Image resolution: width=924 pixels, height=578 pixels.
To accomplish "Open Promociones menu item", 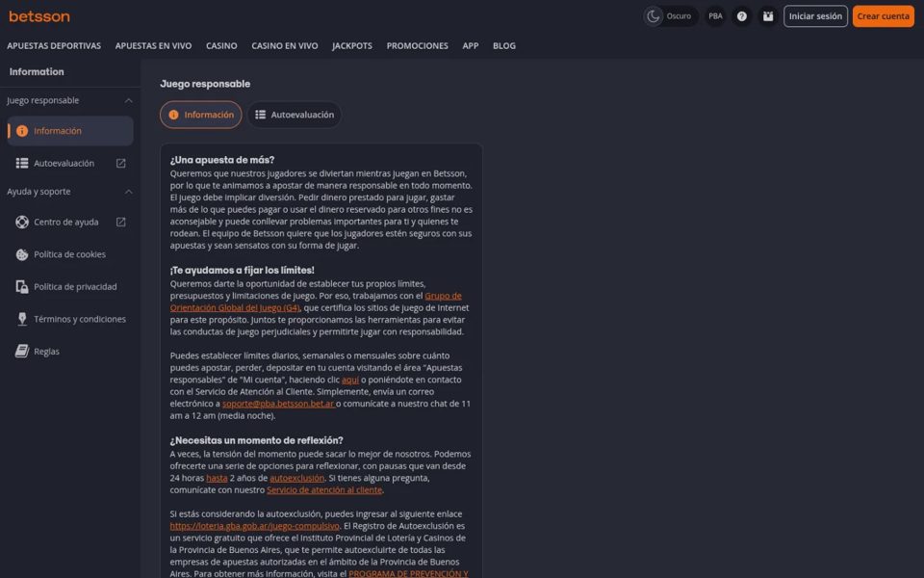I will tap(417, 45).
